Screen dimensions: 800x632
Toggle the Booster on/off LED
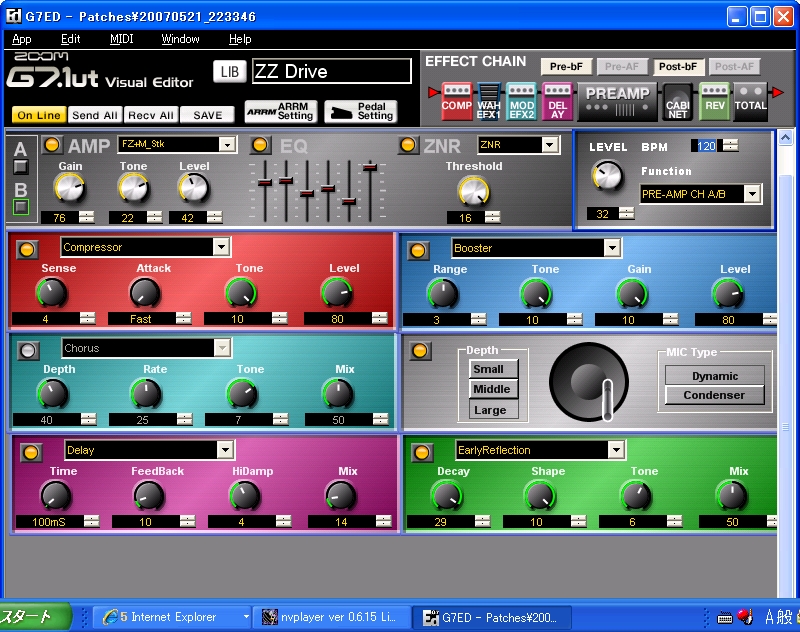(x=418, y=250)
